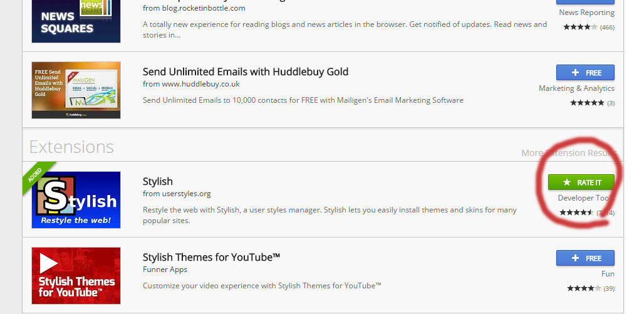
Task: Open the News Squares app thumbnail
Action: [76, 21]
